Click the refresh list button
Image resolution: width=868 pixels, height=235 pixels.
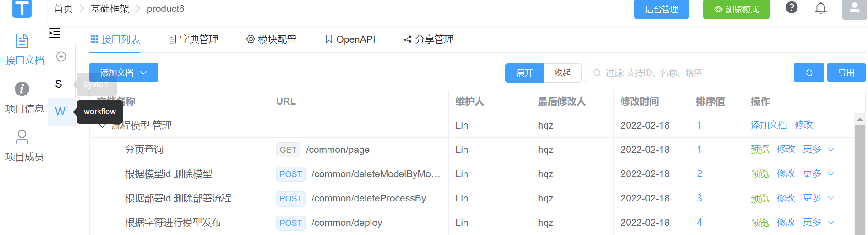pyautogui.click(x=808, y=73)
